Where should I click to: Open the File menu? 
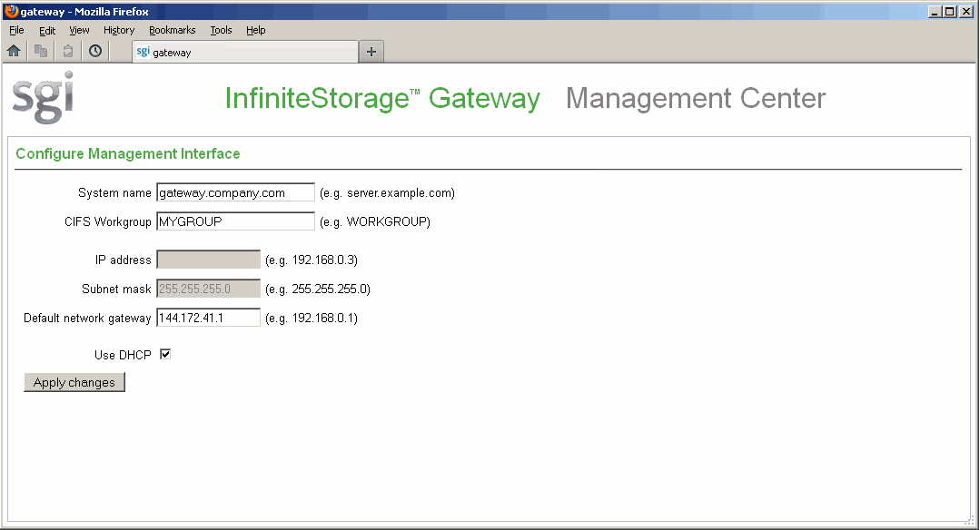pos(17,30)
